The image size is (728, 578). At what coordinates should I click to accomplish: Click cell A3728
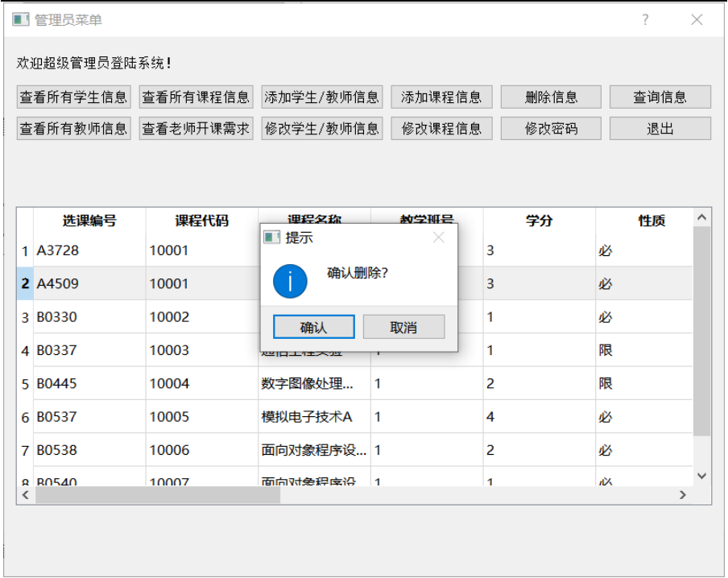(x=89, y=250)
